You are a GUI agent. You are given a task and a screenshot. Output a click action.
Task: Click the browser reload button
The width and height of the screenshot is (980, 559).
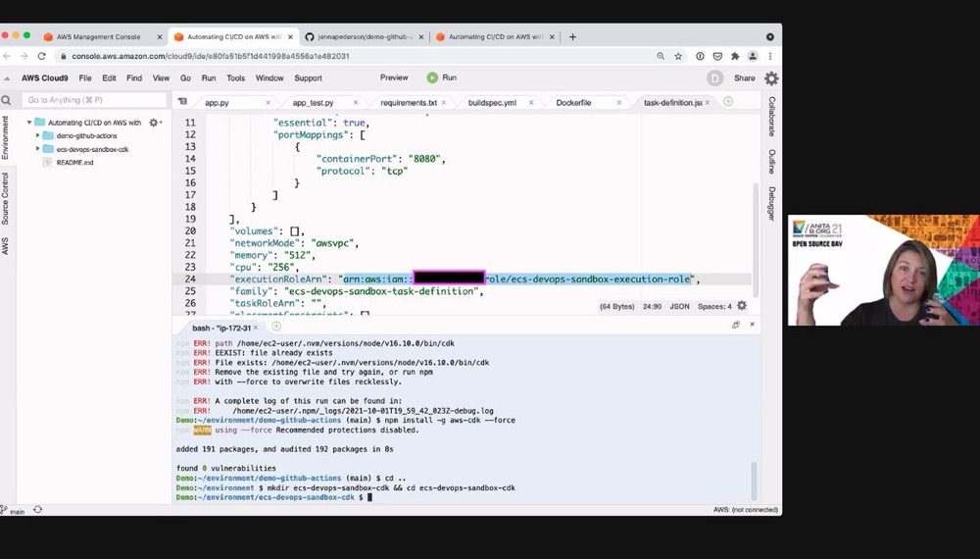(x=41, y=56)
